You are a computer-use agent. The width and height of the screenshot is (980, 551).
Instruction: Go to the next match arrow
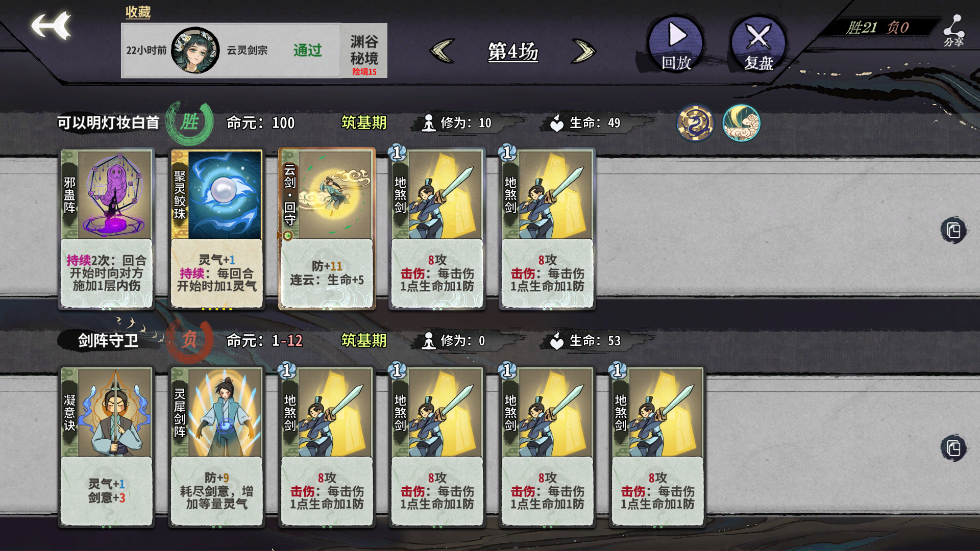[584, 51]
